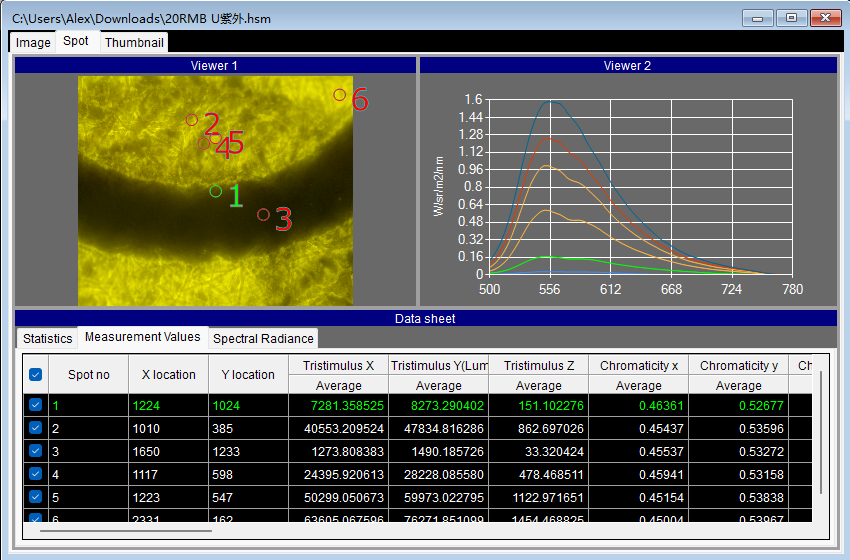Click cell value 0.52677
Image resolution: width=850 pixels, height=560 pixels.
(761, 405)
